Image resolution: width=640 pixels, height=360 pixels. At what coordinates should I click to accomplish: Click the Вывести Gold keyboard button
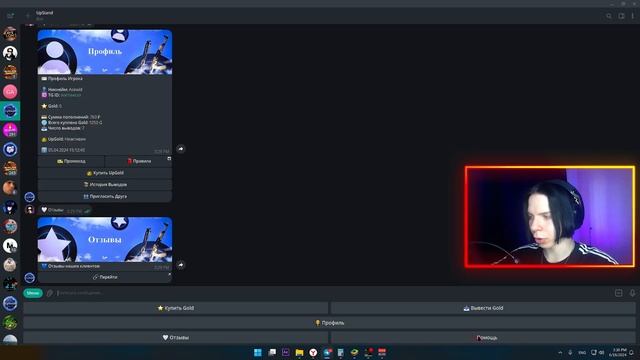(x=483, y=308)
